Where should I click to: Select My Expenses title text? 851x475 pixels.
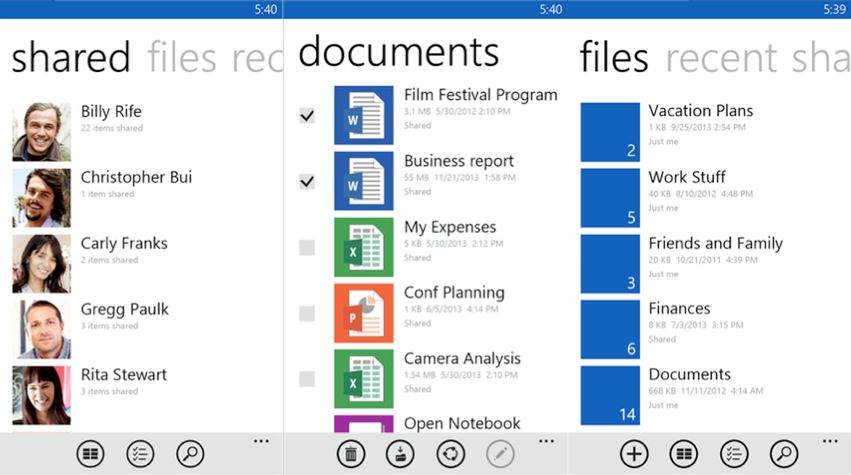pos(450,227)
